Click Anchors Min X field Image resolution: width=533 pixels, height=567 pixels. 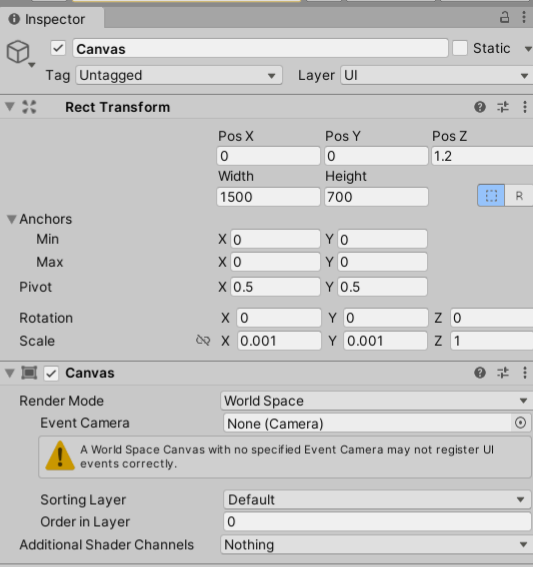[275, 239]
